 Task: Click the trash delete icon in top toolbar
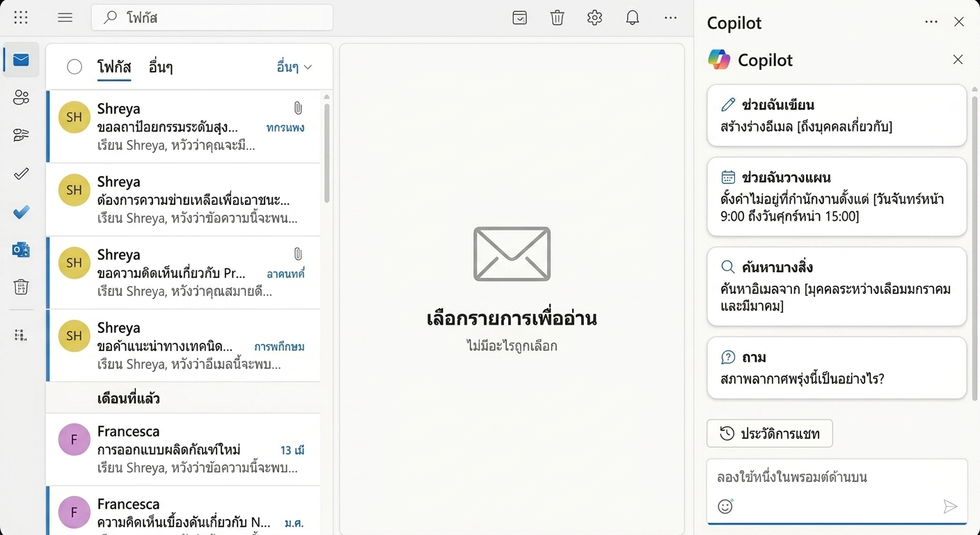[x=558, y=18]
